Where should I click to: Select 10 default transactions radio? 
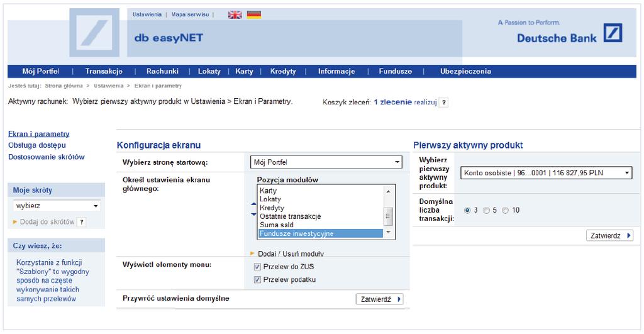(505, 210)
